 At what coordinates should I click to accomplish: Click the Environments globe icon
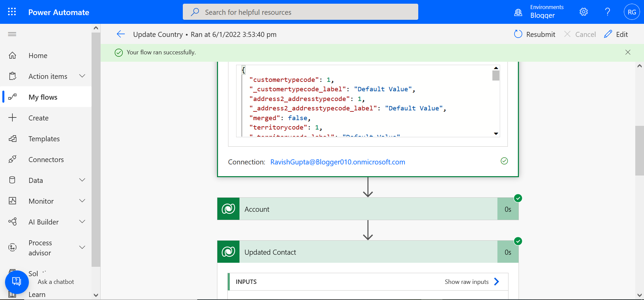coord(518,12)
